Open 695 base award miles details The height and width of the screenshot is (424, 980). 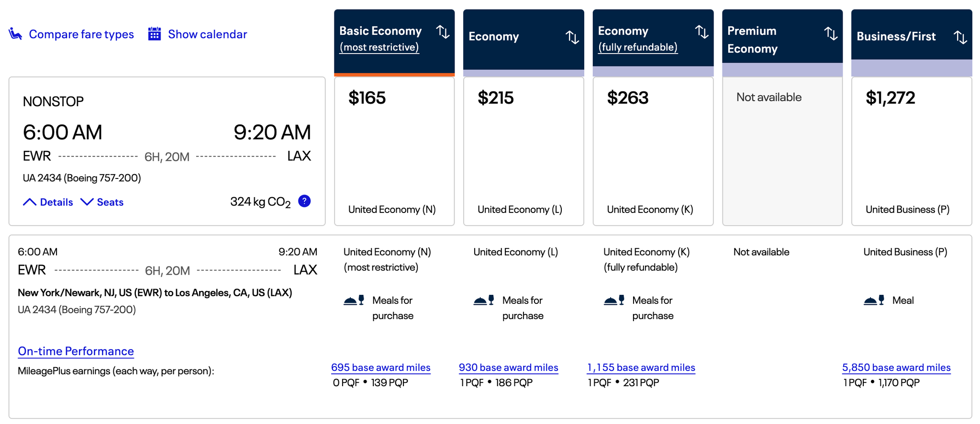tap(380, 367)
